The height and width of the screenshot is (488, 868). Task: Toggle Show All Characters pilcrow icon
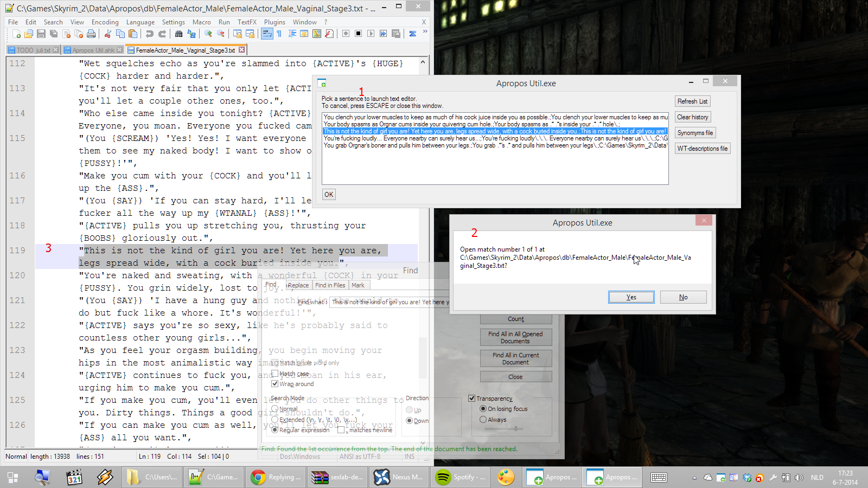point(279,34)
